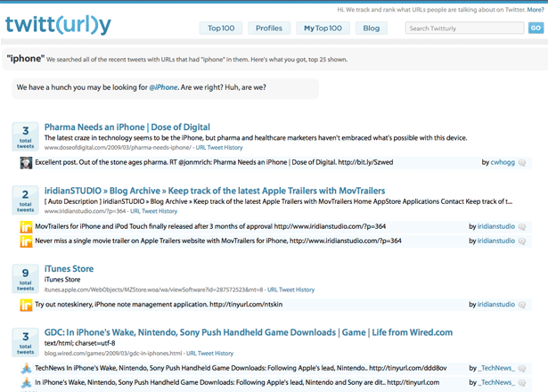Screen dimensions: 548x392
Task: Click reply bubble on Never miss a trailer tweet
Action: pyautogui.click(x=522, y=241)
